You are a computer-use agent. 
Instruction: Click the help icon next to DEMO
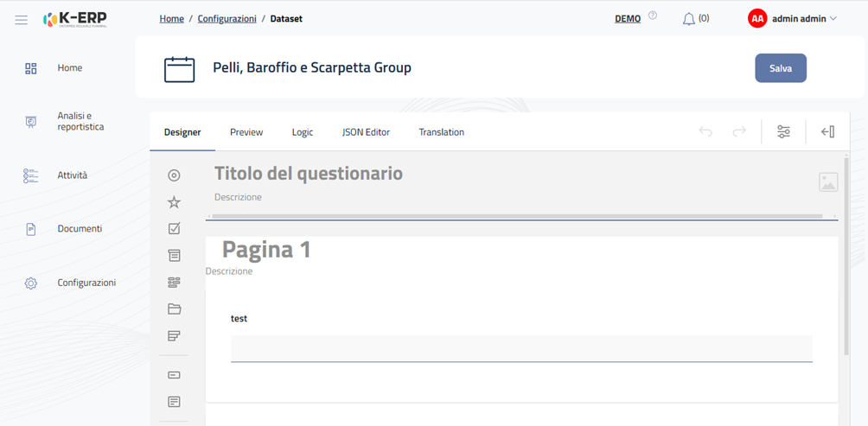[653, 16]
